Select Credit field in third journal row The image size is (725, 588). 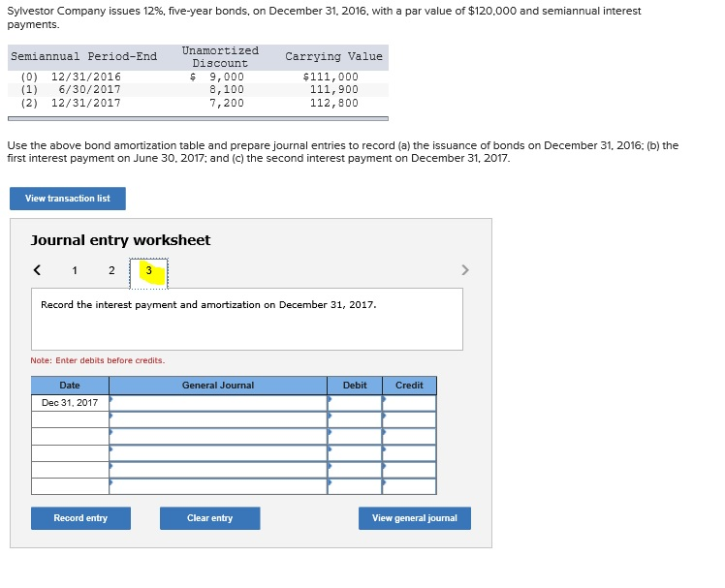click(409, 436)
